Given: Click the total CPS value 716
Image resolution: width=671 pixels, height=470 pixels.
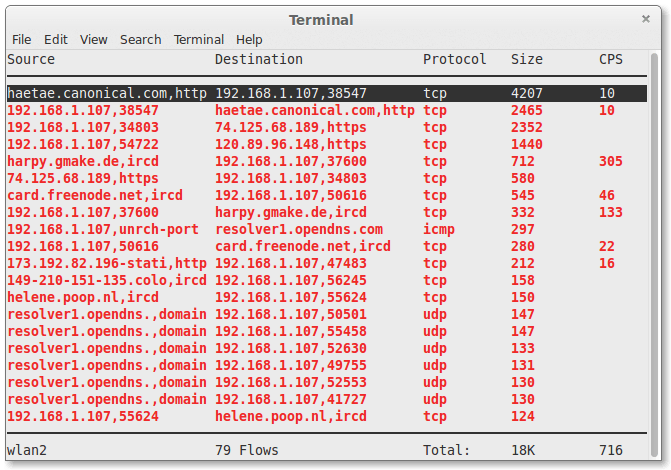Looking at the screenshot, I should click(611, 450).
